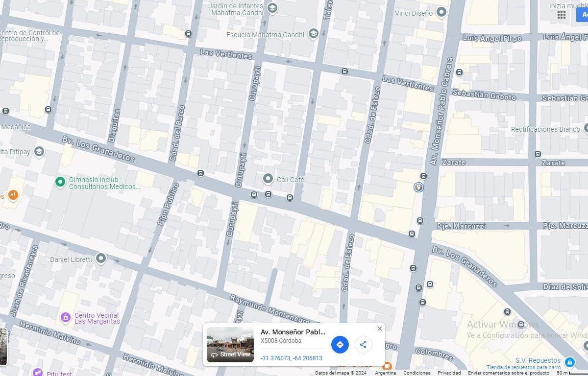Screen dimensions: 588x376
Task: Get directions with the blue arrow button
Action: 340,345
